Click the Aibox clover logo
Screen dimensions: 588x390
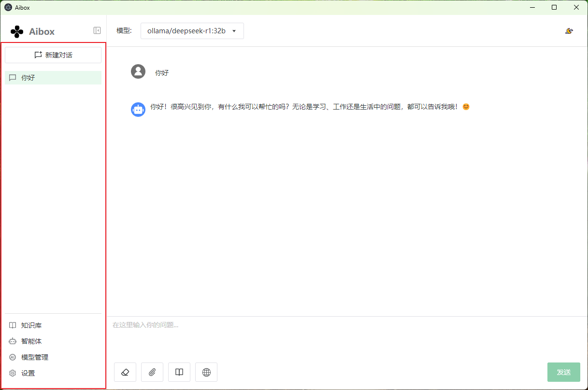(x=17, y=31)
